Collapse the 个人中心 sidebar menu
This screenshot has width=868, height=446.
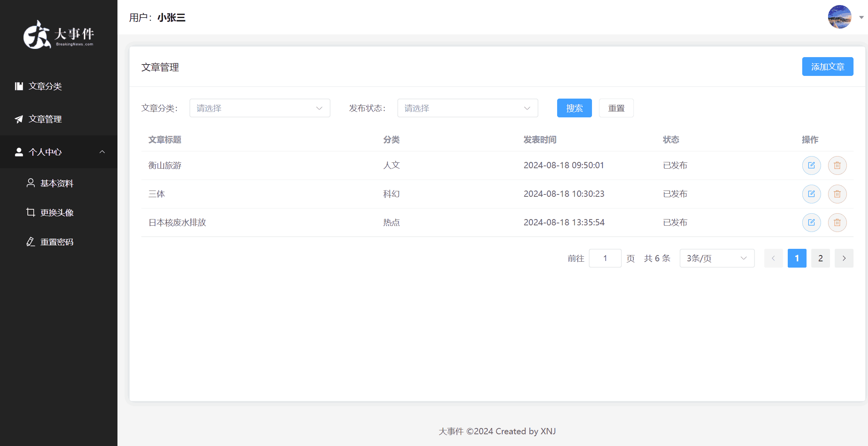(59, 152)
